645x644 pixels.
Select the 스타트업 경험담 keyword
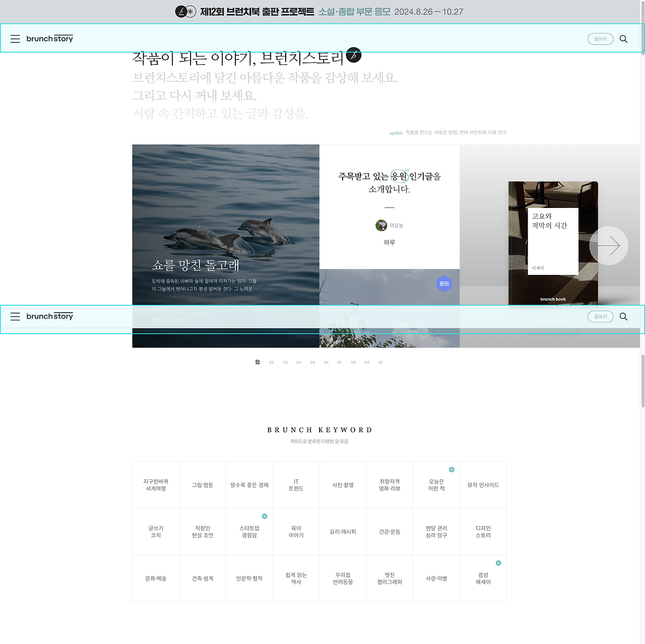coord(249,532)
